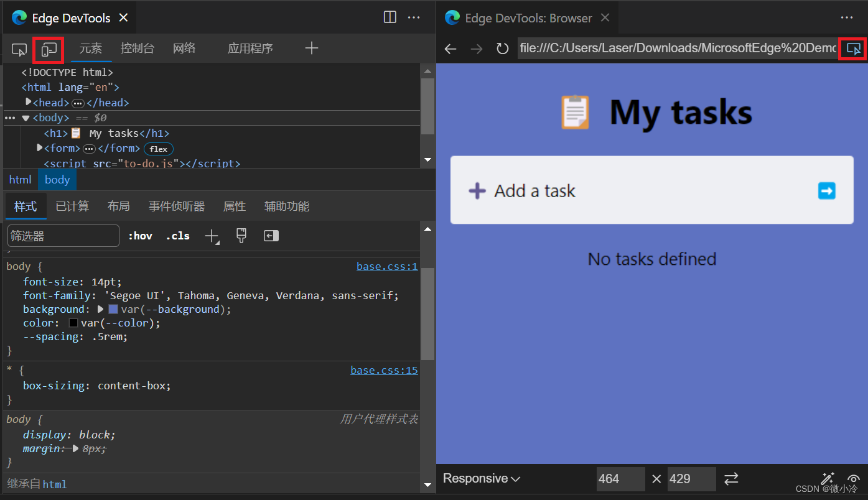The width and height of the screenshot is (868, 500).
Task: Toggle the eye visibility icon bottom right
Action: point(854,479)
